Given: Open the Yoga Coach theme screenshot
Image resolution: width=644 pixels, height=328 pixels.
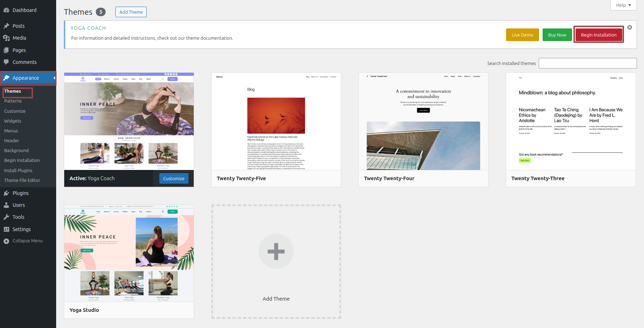Looking at the screenshot, I should tap(129, 122).
